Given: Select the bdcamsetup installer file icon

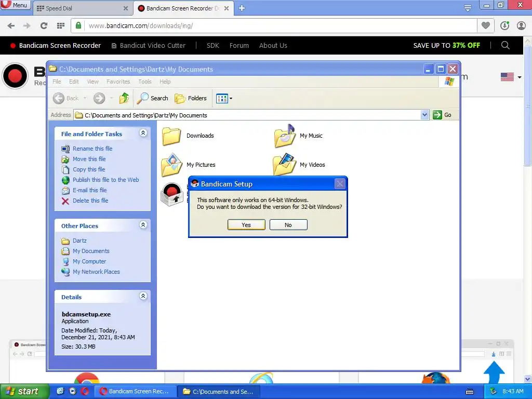Looking at the screenshot, I should point(172,194).
